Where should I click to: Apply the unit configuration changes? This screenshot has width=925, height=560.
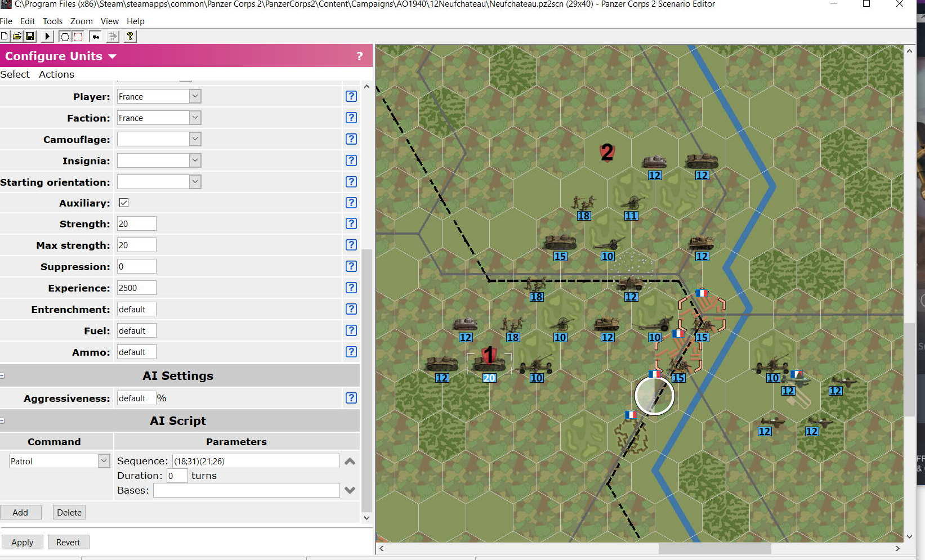click(22, 542)
